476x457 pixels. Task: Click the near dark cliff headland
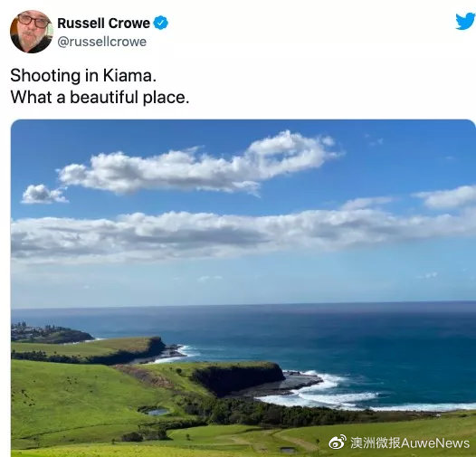240,378
